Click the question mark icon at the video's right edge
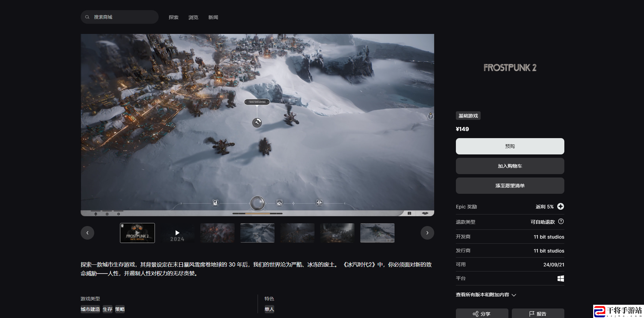Image resolution: width=644 pixels, height=318 pixels. [430, 116]
